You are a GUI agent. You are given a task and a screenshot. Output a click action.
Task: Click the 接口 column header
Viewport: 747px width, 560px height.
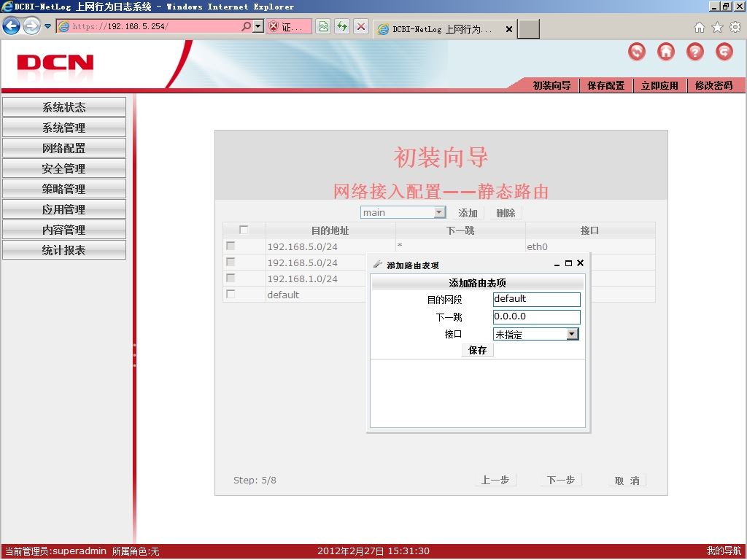589,230
